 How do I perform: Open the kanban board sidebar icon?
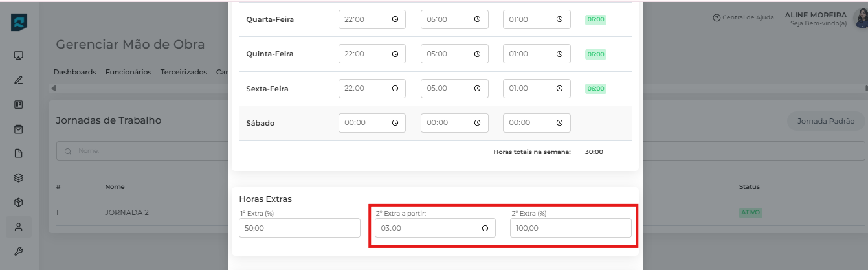(x=19, y=104)
